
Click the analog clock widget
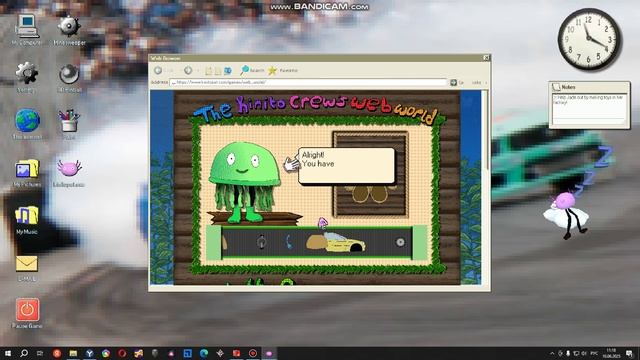(x=589, y=39)
